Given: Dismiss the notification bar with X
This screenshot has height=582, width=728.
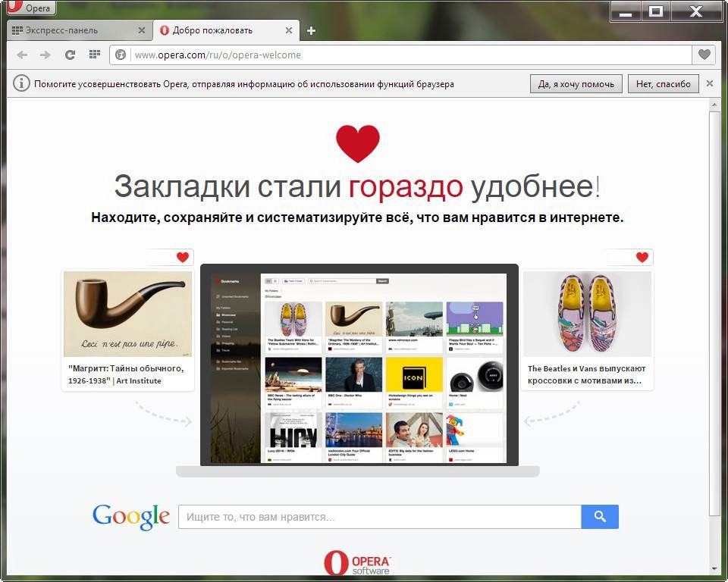Looking at the screenshot, I should point(710,83).
